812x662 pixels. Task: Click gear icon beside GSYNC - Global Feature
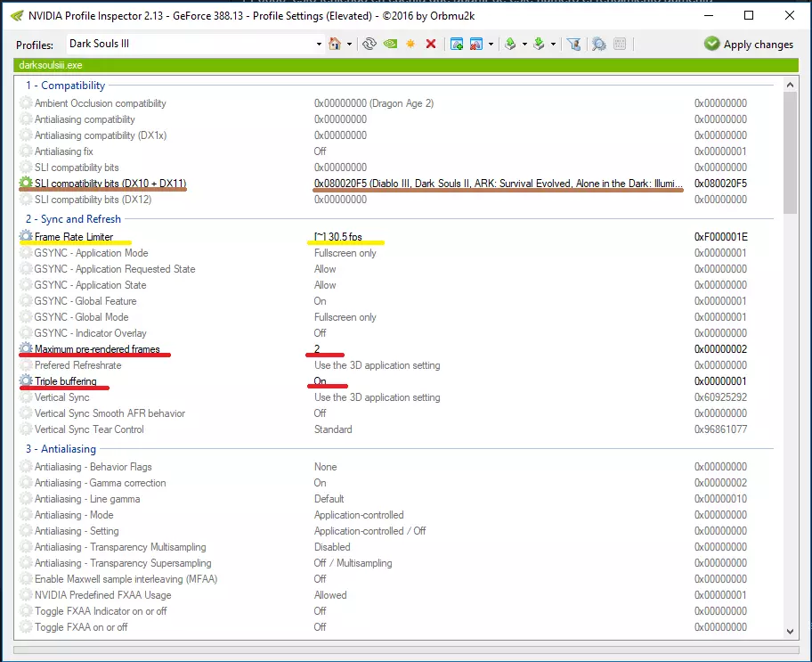point(26,300)
